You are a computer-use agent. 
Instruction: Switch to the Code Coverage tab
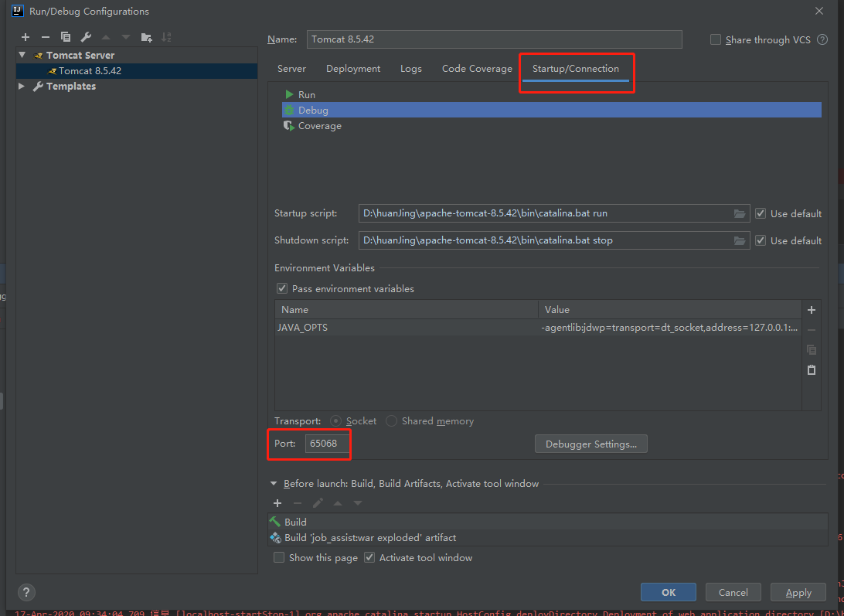coord(477,69)
